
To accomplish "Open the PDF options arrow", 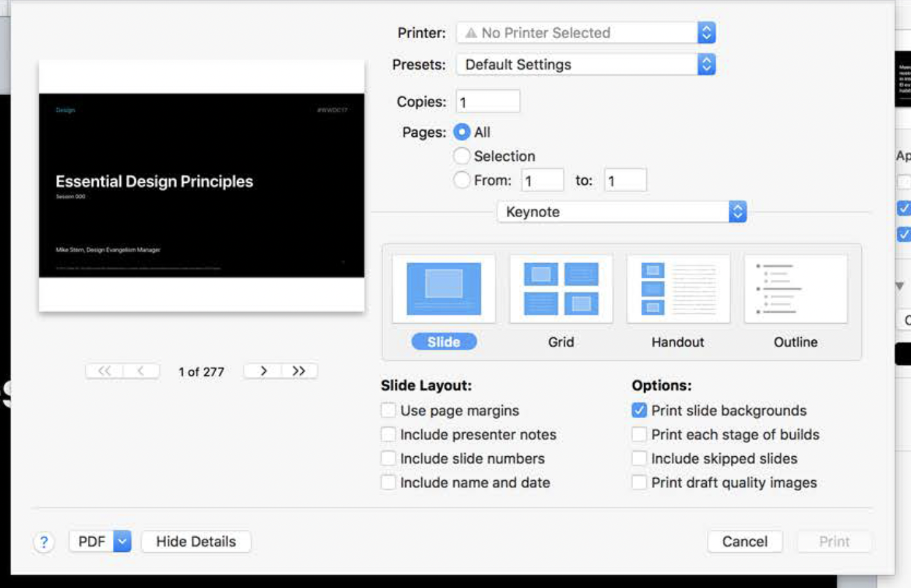I will (122, 541).
